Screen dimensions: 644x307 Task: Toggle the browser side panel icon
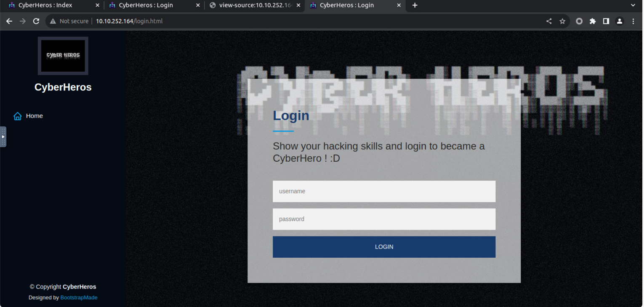(x=606, y=21)
